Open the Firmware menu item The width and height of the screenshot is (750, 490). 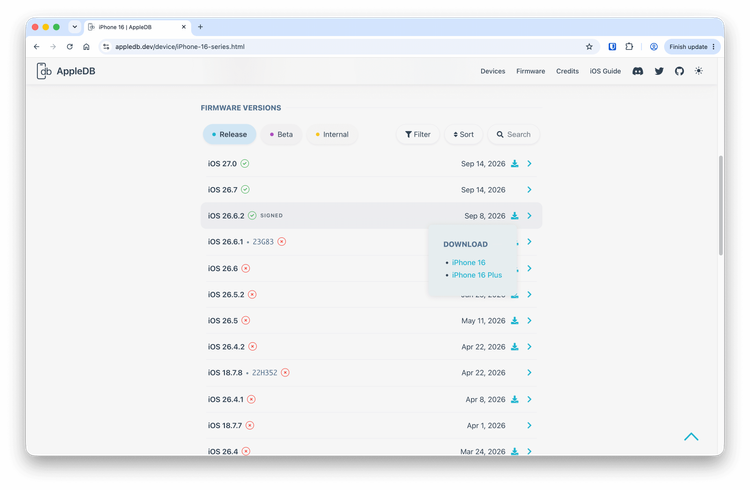pos(530,71)
